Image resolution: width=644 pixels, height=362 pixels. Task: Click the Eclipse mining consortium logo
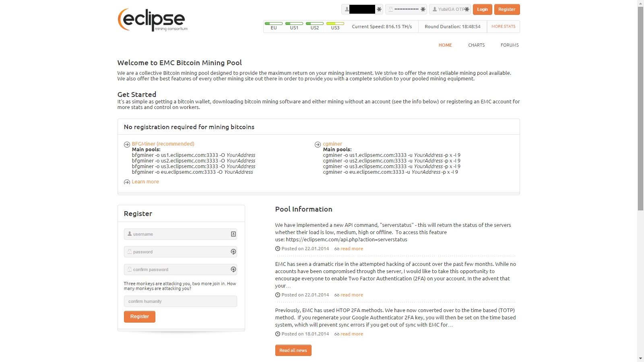(153, 20)
